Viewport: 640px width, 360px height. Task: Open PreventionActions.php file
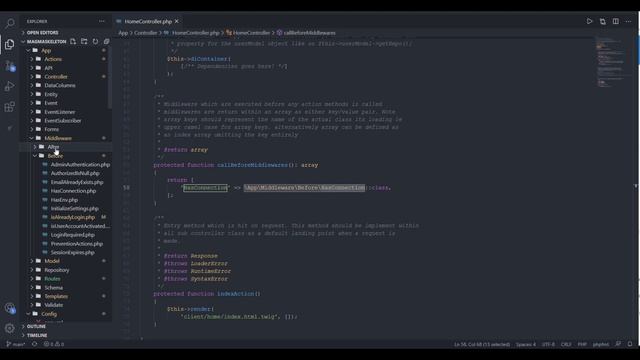tap(77, 244)
